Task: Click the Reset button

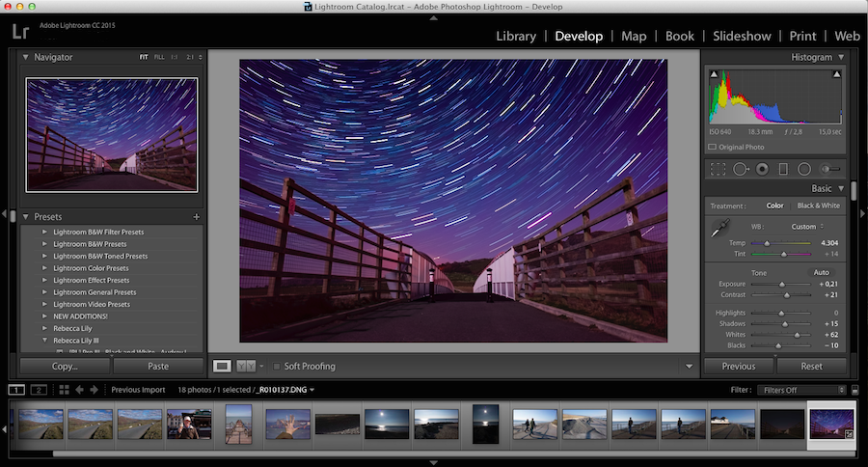Action: (811, 367)
